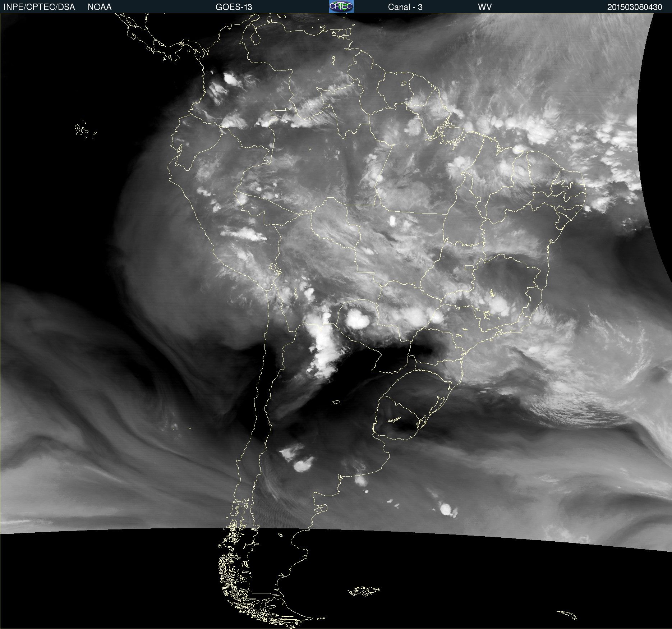Click the CPTEC logo in the header
The image size is (672, 629).
coord(341,6)
